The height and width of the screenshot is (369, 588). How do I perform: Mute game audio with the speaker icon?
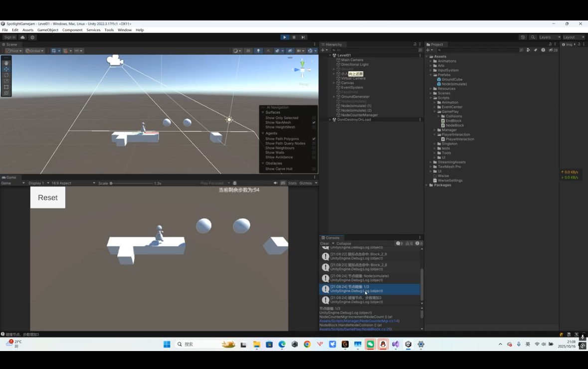coord(275,183)
